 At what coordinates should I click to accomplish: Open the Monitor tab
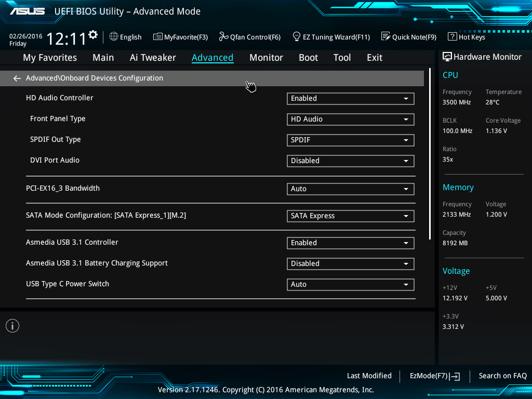tap(266, 58)
